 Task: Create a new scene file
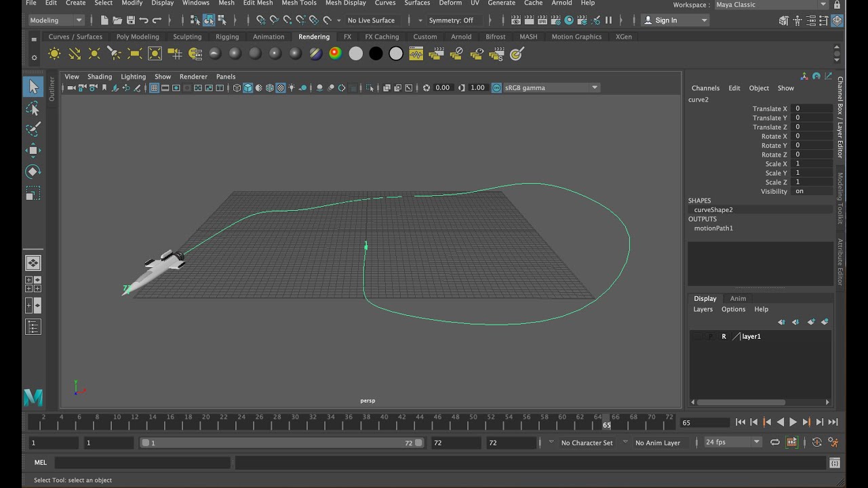click(x=104, y=20)
